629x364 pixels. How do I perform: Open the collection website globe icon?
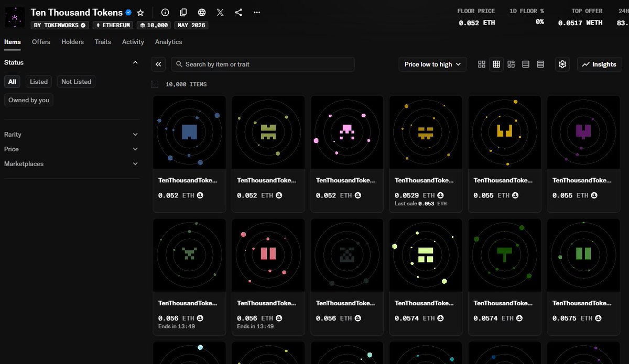pyautogui.click(x=202, y=13)
